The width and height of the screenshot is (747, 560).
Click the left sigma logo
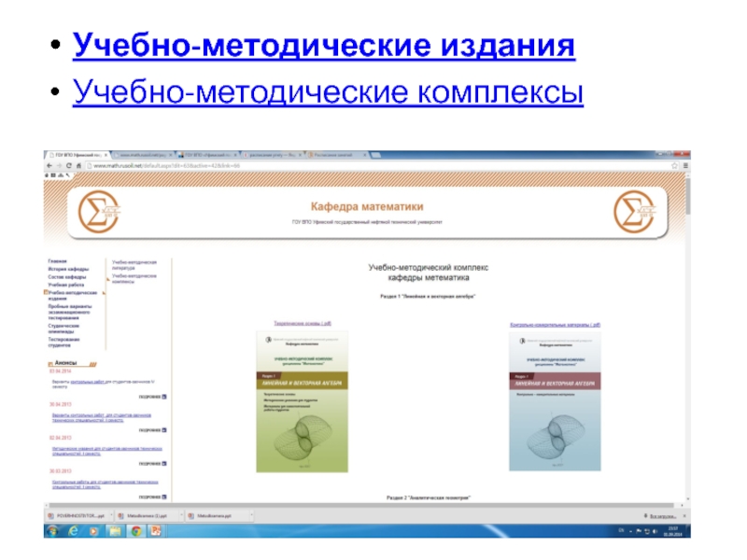pyautogui.click(x=92, y=213)
